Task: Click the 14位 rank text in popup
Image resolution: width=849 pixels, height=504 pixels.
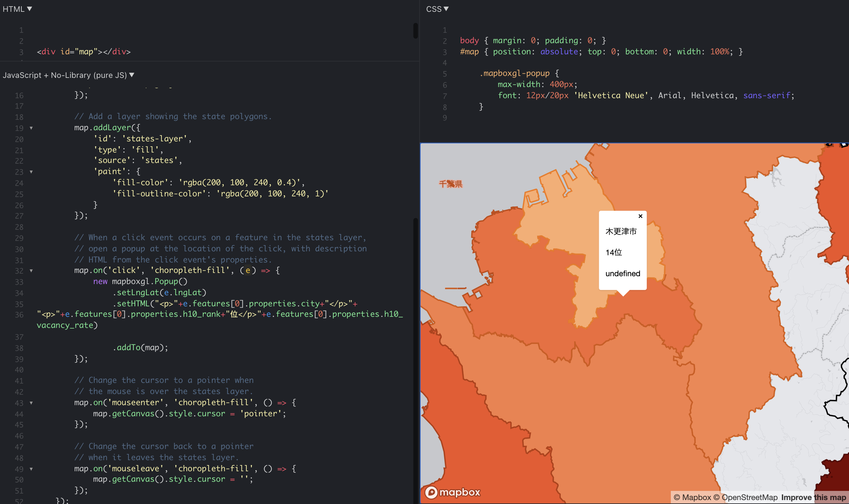Action: coord(613,252)
